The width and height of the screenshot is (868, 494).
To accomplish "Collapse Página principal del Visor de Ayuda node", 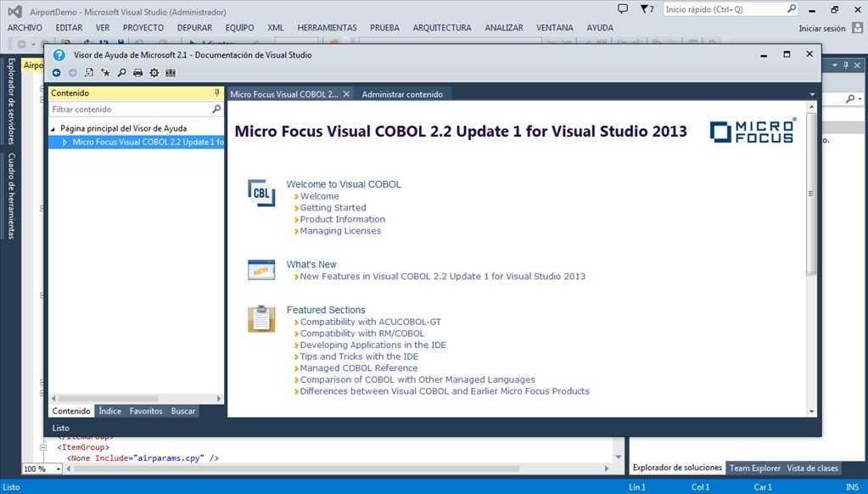I will click(53, 128).
